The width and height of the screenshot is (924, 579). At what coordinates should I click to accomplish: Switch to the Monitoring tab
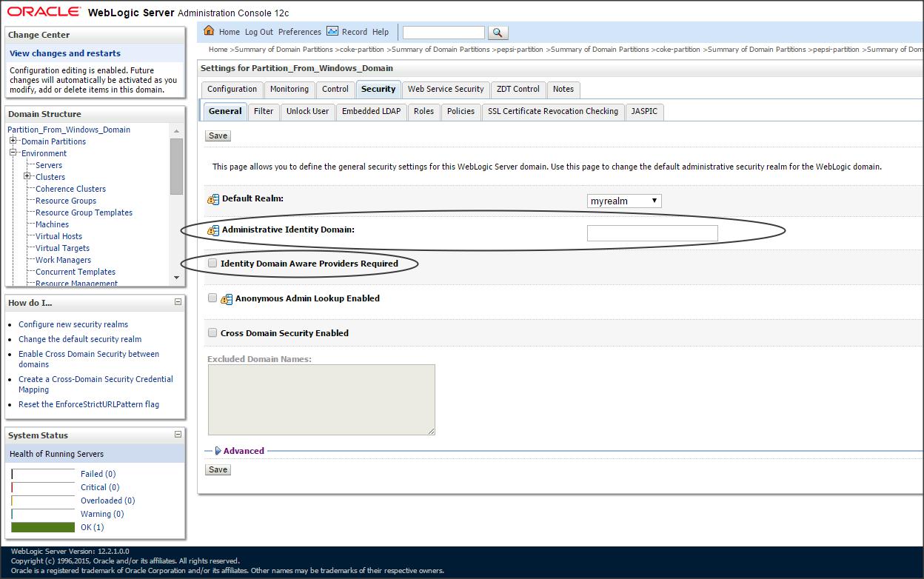pos(289,89)
